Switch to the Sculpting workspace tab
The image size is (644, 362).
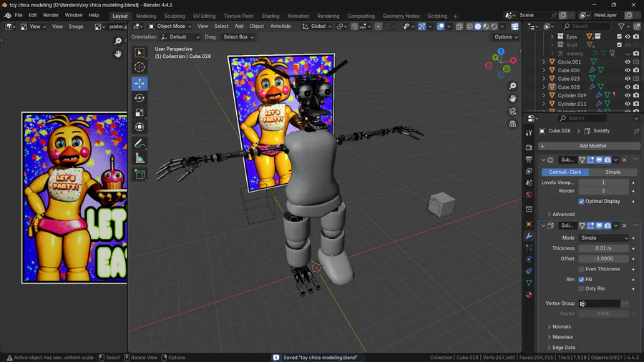pos(175,16)
